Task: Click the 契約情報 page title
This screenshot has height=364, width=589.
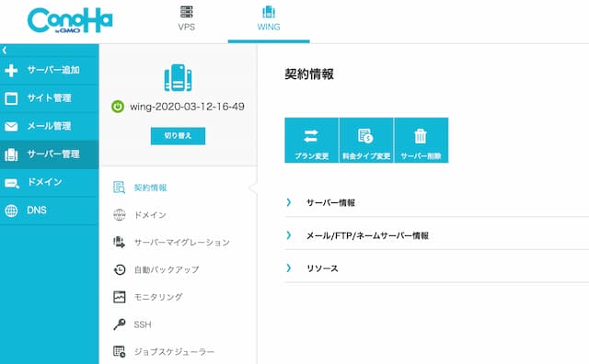Action: [x=309, y=74]
